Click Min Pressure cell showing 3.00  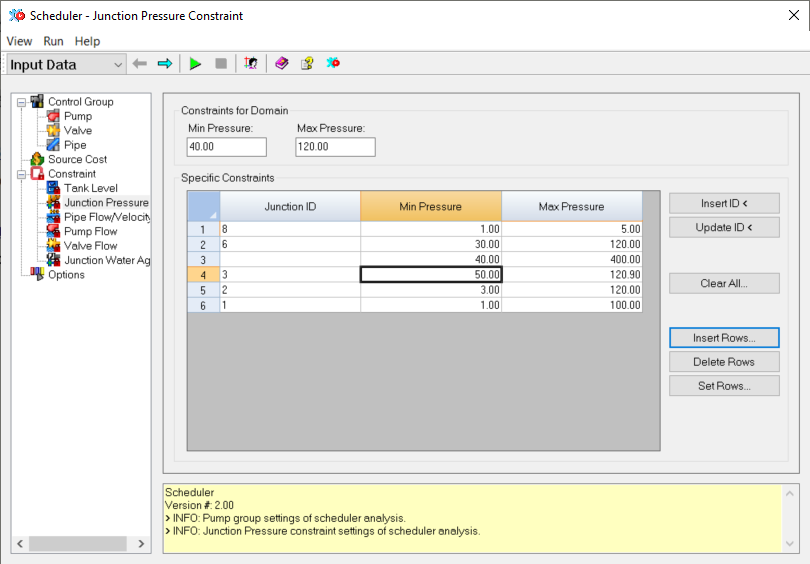pyautogui.click(x=430, y=290)
